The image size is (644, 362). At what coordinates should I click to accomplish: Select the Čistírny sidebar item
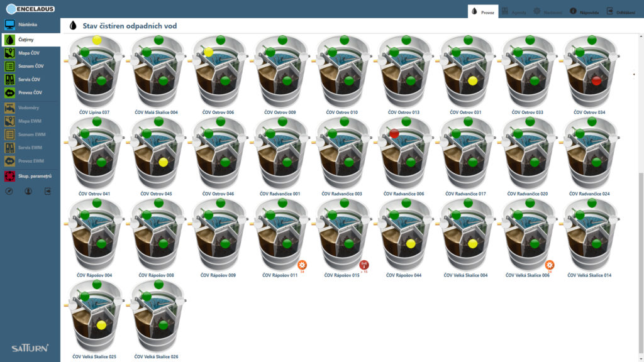pyautogui.click(x=30, y=40)
